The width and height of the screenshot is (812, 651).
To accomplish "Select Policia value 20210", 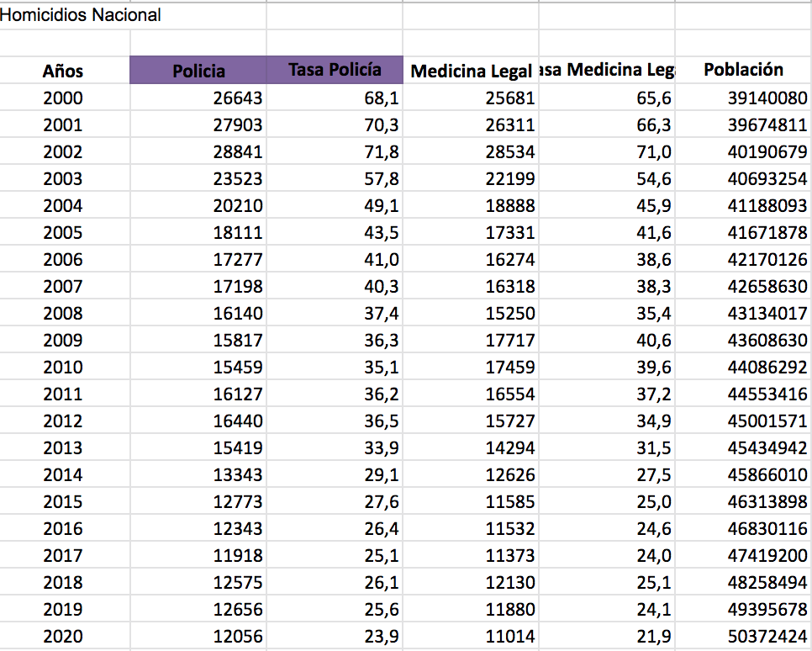I will (x=198, y=206).
